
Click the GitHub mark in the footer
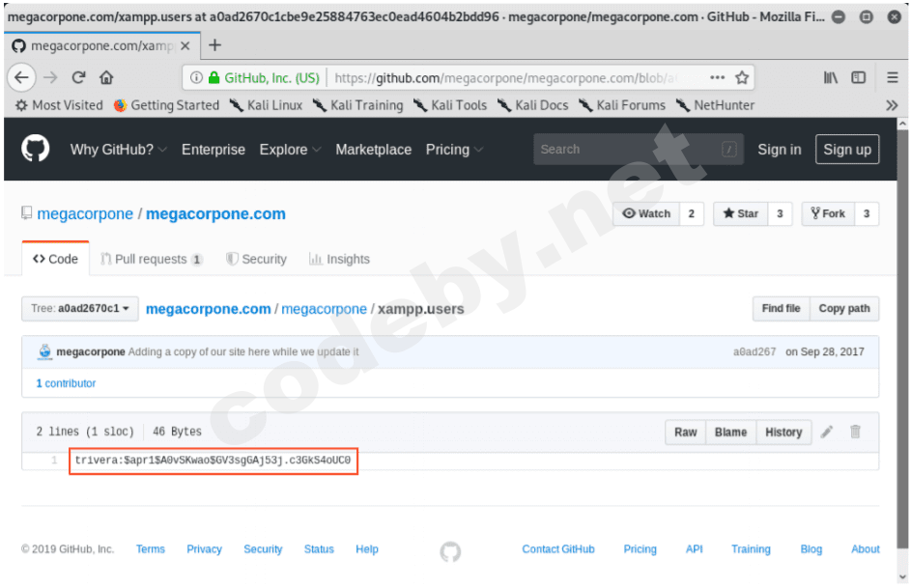pyautogui.click(x=450, y=551)
